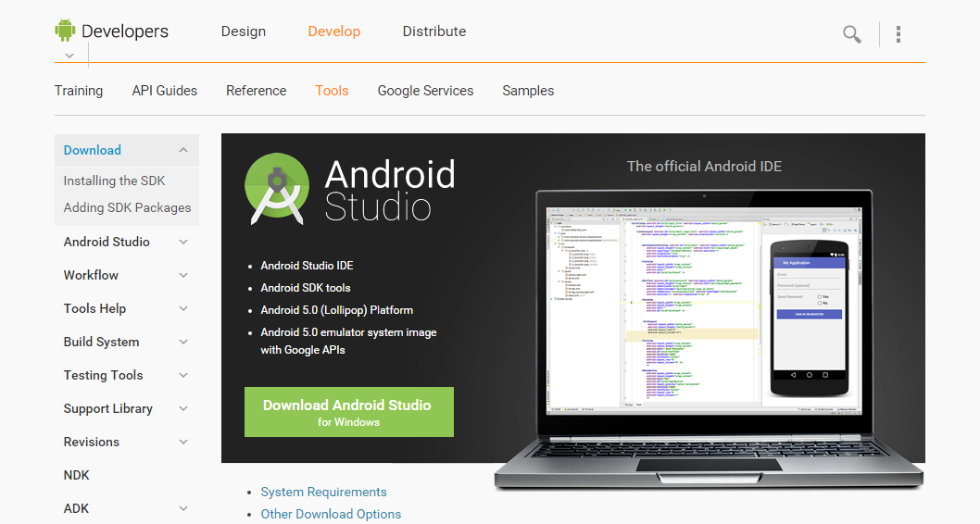
Task: Go to the Distribute tab
Action: (x=434, y=31)
